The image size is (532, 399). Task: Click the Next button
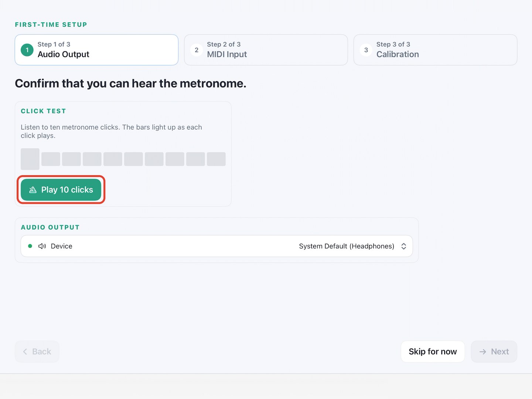point(494,351)
